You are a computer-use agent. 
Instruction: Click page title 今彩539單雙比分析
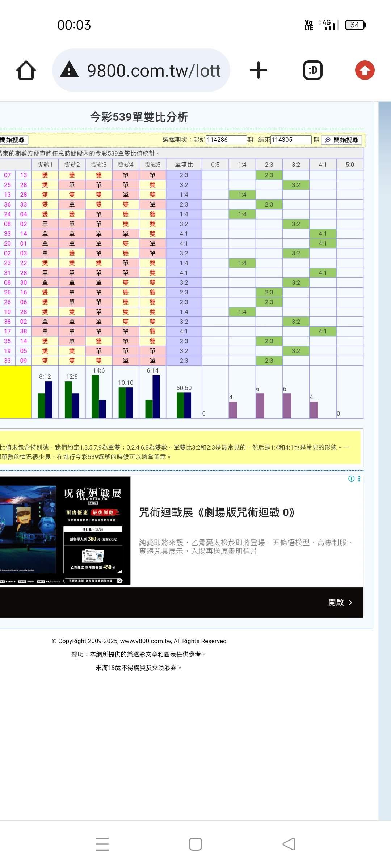click(x=139, y=117)
